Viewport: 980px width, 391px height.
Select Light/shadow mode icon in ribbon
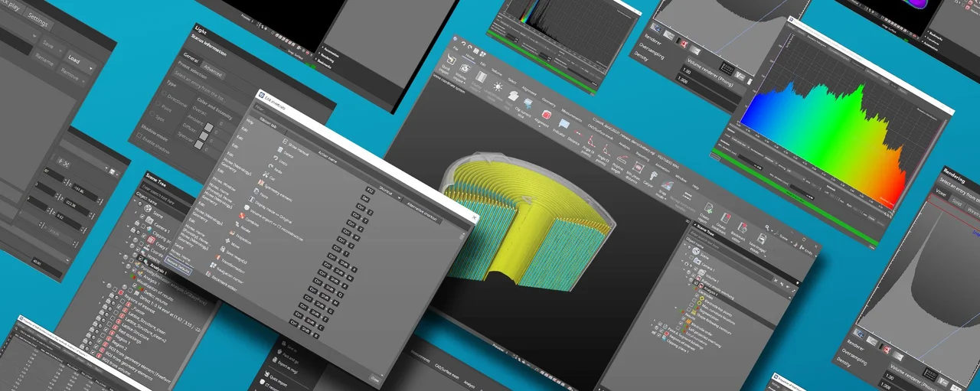498,86
